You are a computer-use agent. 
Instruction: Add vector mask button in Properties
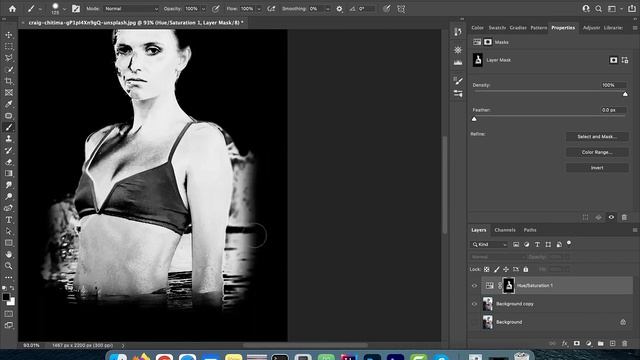pos(625,60)
